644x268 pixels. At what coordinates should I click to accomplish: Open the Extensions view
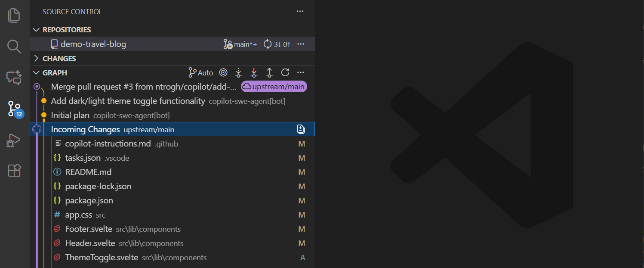14,171
